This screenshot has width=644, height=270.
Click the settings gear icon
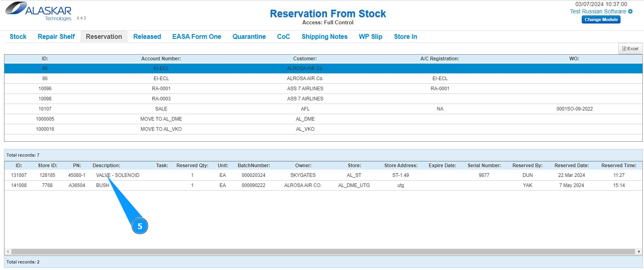630,11
